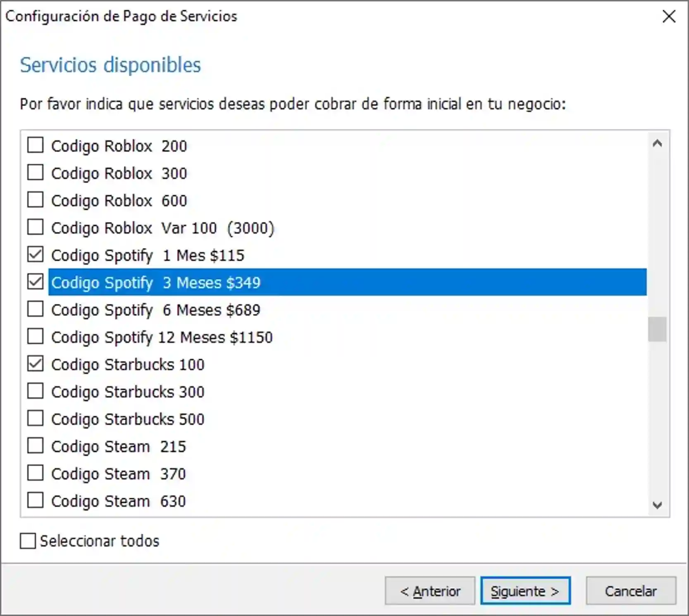
Task: Select the 'Codigo Roblox 300' row text
Action: 119,174
